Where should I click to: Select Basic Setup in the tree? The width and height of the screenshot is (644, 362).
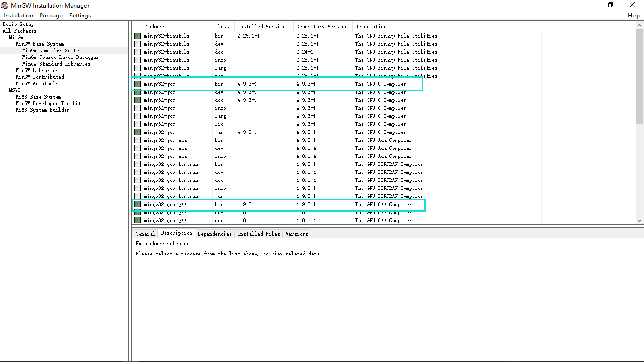click(x=18, y=24)
